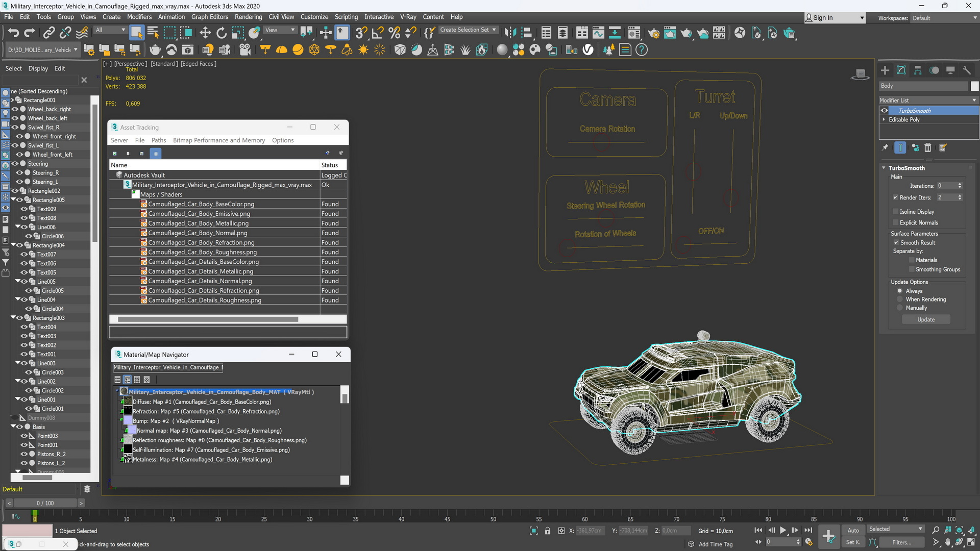
Task: Collapse the Rectangle005 tree node
Action: [13, 200]
